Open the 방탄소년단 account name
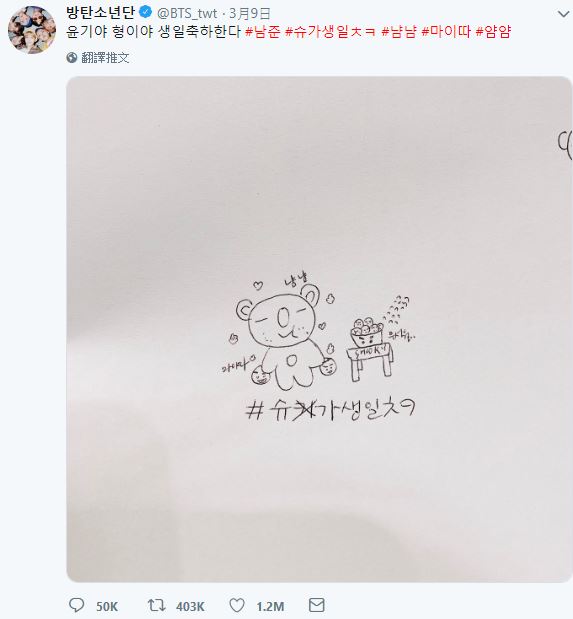This screenshot has width=573, height=619. (x=101, y=13)
